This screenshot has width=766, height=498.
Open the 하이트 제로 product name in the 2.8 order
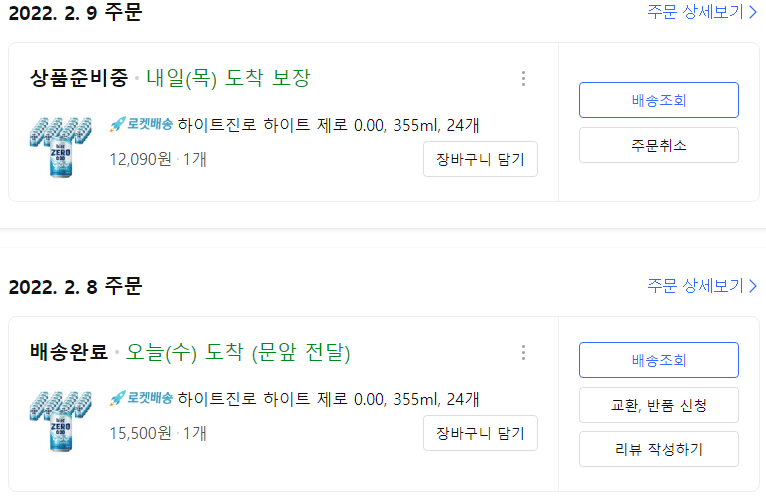pos(328,399)
